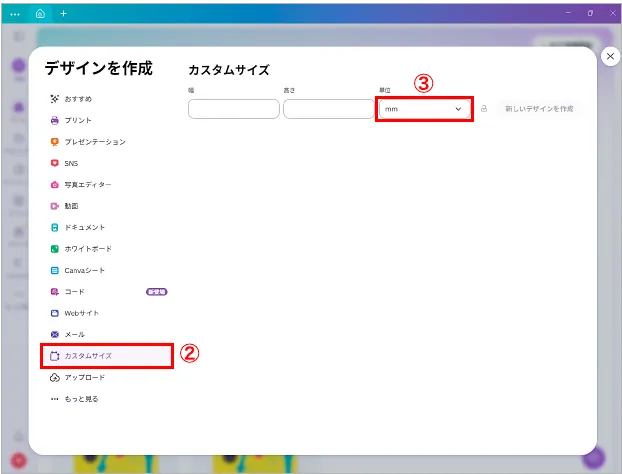Click the envelope icon for メール
This screenshot has height=474, width=622.
(x=55, y=334)
